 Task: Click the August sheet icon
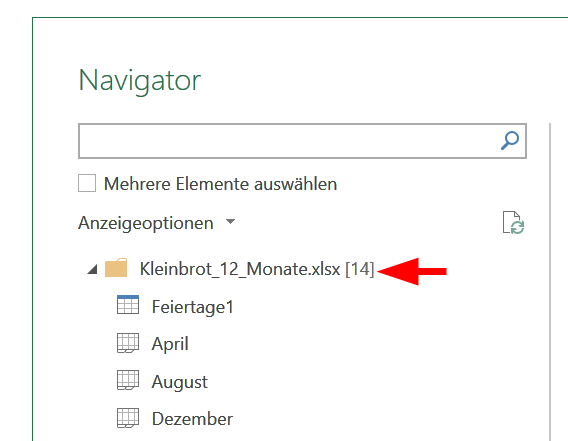(x=128, y=380)
